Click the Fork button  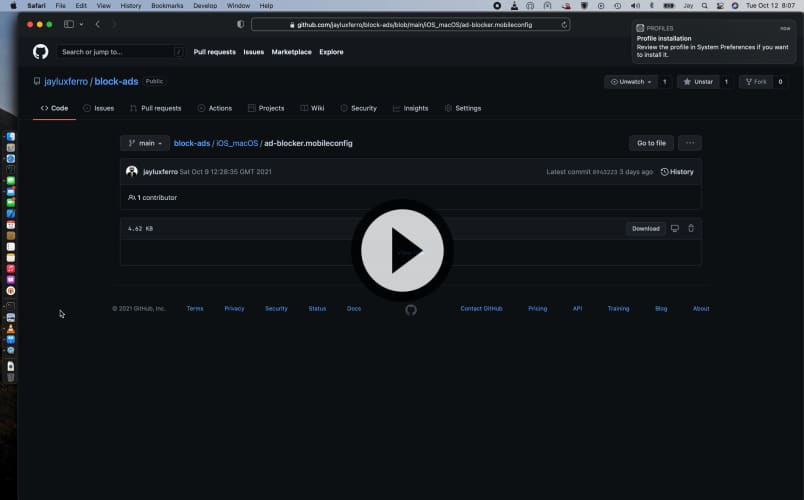click(756, 82)
